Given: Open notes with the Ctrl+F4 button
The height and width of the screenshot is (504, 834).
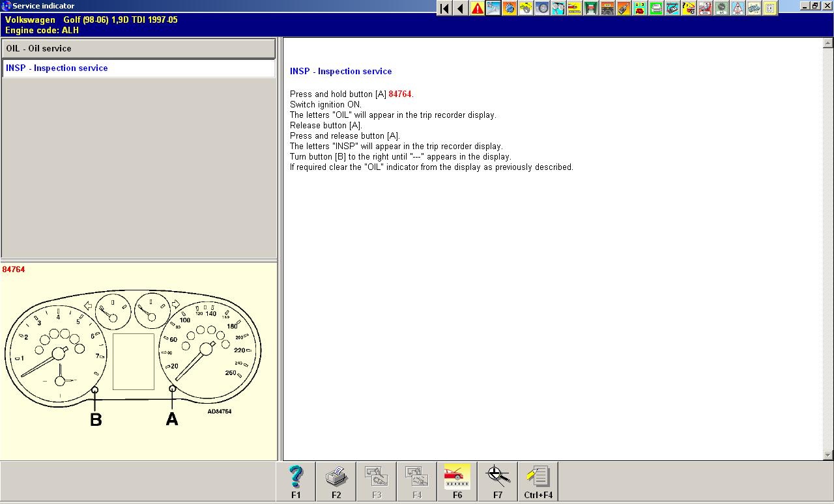Looking at the screenshot, I should 538,482.
